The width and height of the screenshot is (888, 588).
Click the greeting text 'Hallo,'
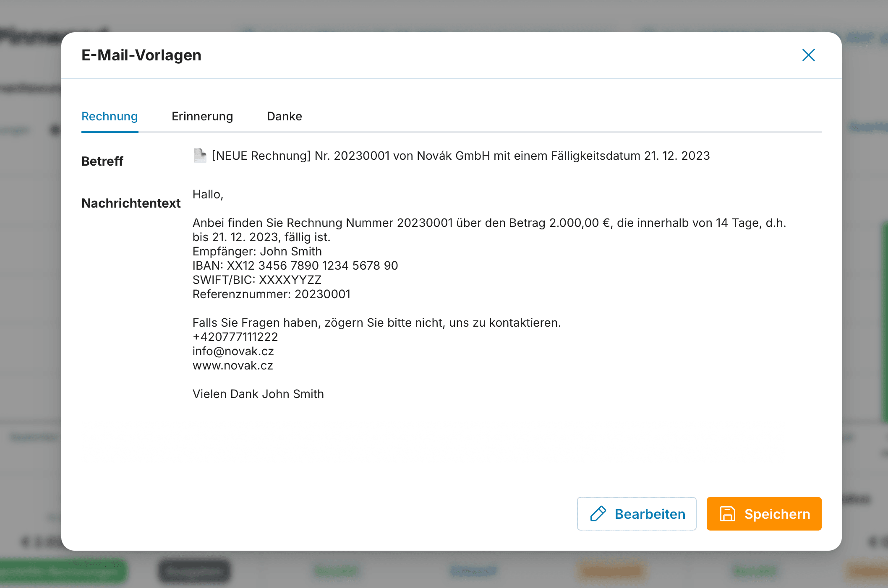click(208, 195)
